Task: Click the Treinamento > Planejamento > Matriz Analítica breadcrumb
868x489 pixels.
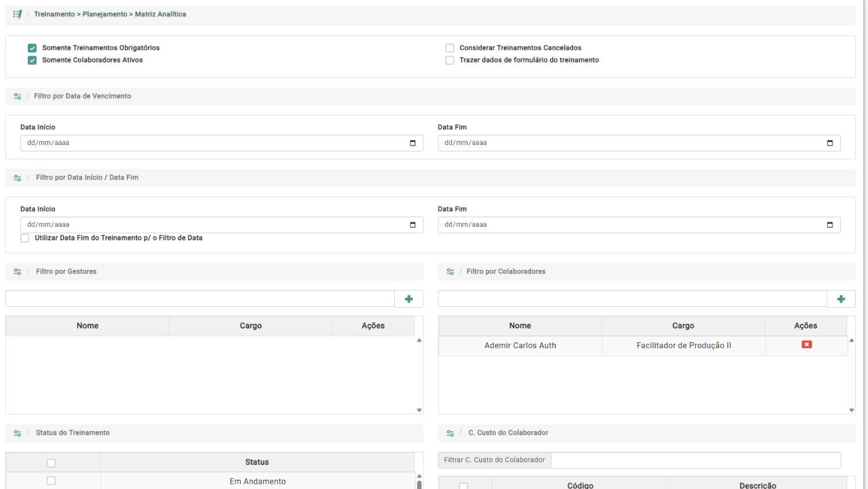Action: (110, 15)
